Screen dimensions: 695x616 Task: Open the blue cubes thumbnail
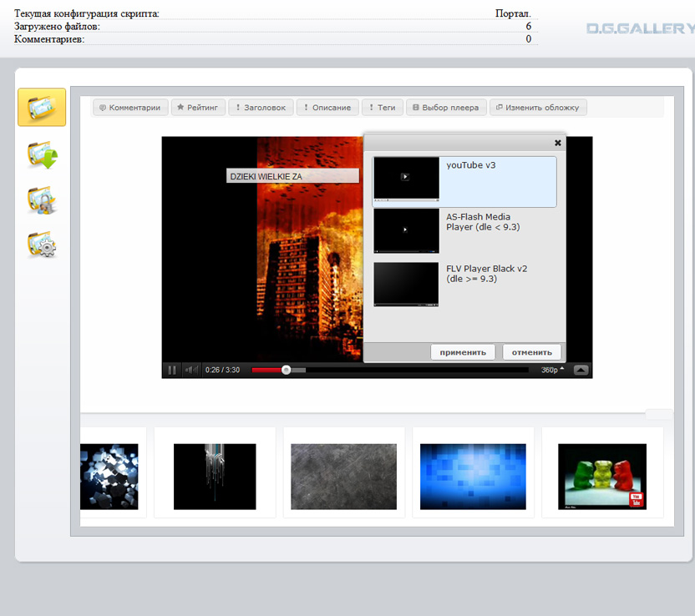pos(109,477)
